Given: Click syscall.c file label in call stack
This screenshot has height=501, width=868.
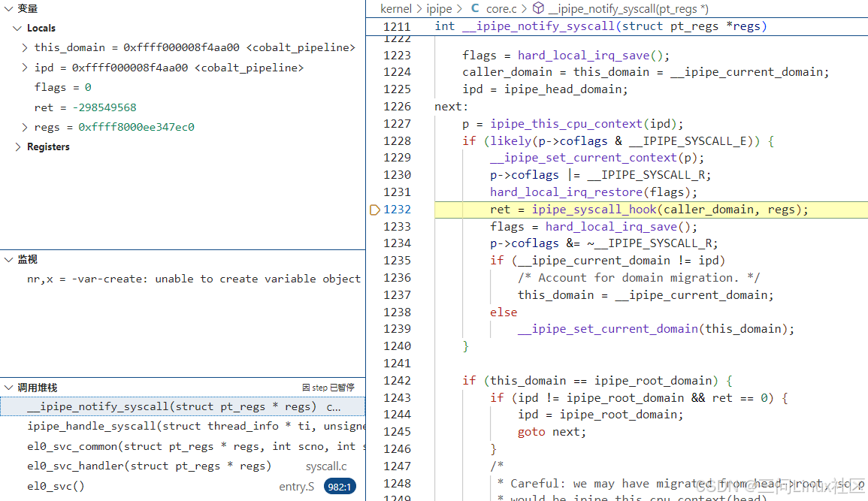Looking at the screenshot, I should [326, 466].
